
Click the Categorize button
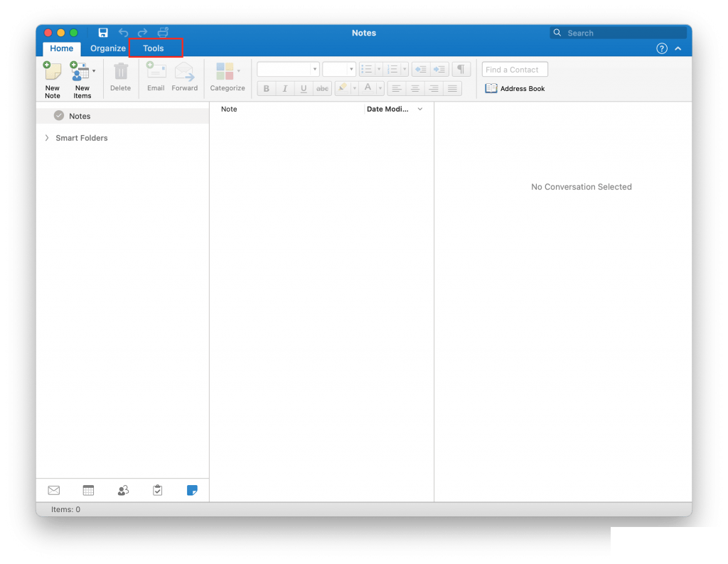pos(227,78)
